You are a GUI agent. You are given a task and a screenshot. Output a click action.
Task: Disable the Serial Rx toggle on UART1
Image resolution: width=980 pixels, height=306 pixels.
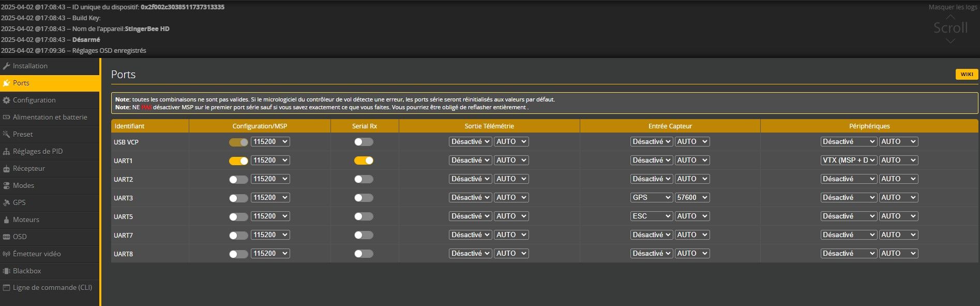364,161
